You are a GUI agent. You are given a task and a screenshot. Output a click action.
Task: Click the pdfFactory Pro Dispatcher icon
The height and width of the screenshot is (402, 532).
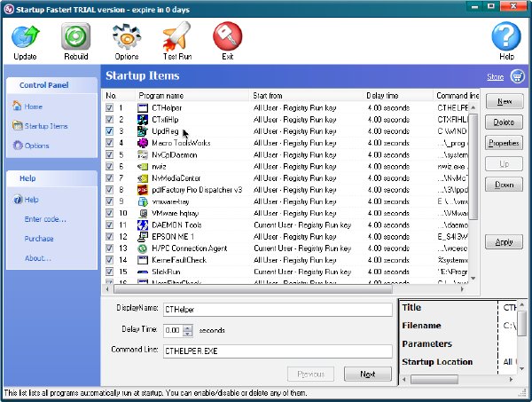tap(143, 190)
